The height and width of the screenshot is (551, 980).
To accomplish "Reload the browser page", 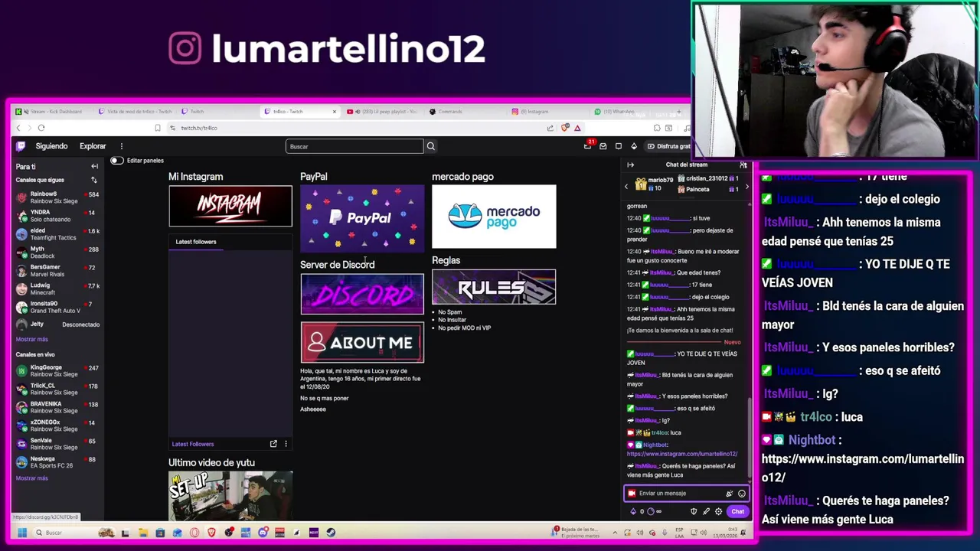I will coord(41,128).
